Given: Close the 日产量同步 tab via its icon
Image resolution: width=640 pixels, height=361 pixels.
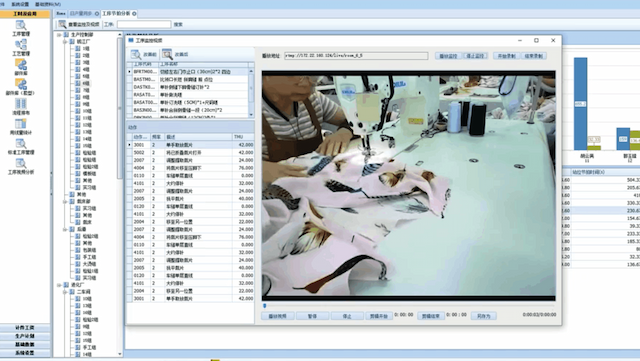Looking at the screenshot, I should 97,13.
